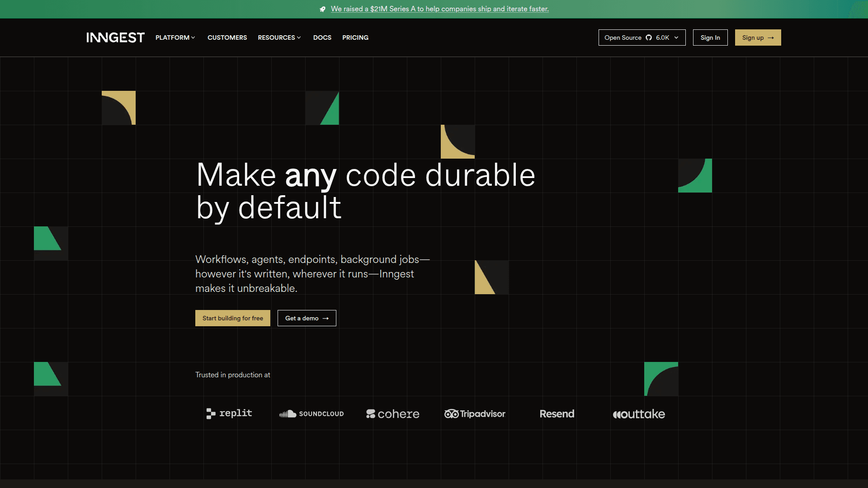868x488 pixels.
Task: Click the Get a demo button
Action: (x=307, y=318)
